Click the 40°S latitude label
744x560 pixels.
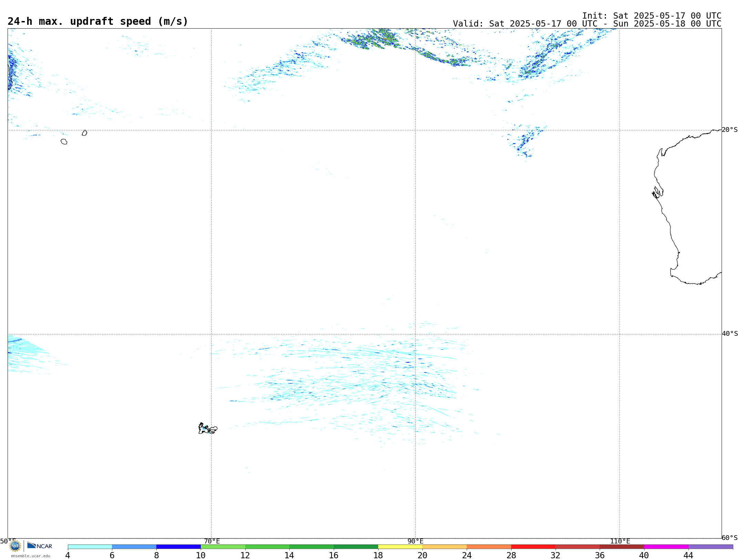click(730, 333)
